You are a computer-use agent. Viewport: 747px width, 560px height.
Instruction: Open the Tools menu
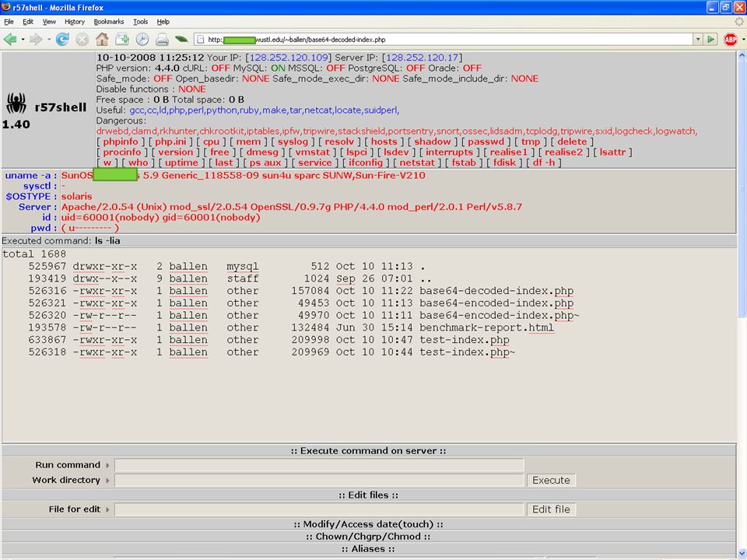(x=141, y=22)
